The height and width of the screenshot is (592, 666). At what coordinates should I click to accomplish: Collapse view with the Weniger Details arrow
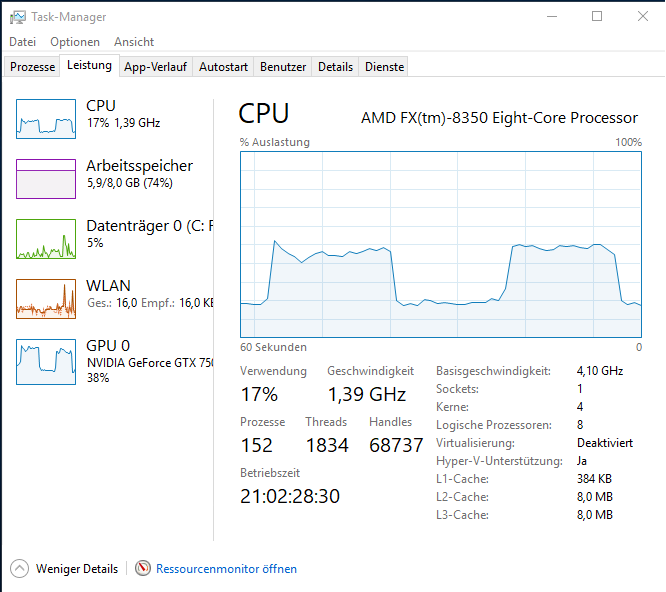pyautogui.click(x=20, y=569)
